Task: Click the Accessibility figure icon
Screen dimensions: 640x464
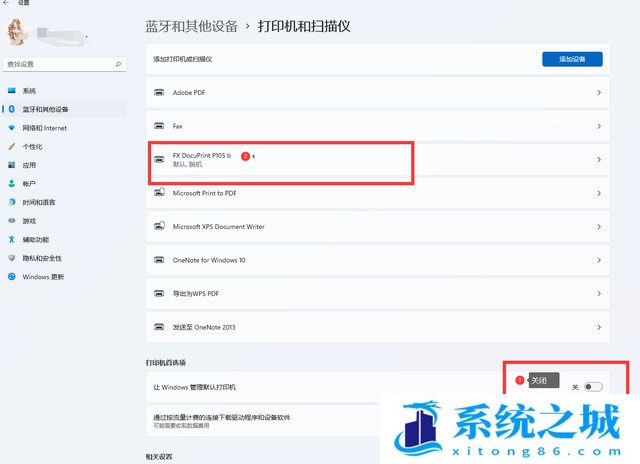Action: click(12, 240)
